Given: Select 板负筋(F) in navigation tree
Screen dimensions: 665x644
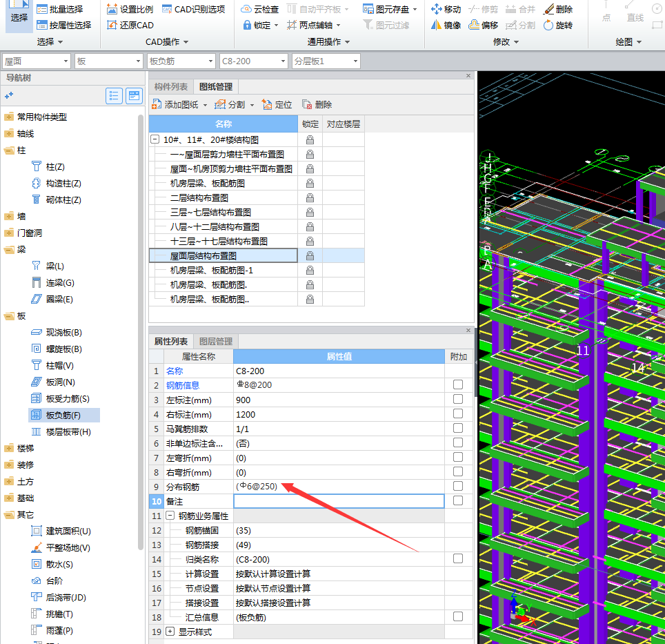Looking at the screenshot, I should (64, 416).
